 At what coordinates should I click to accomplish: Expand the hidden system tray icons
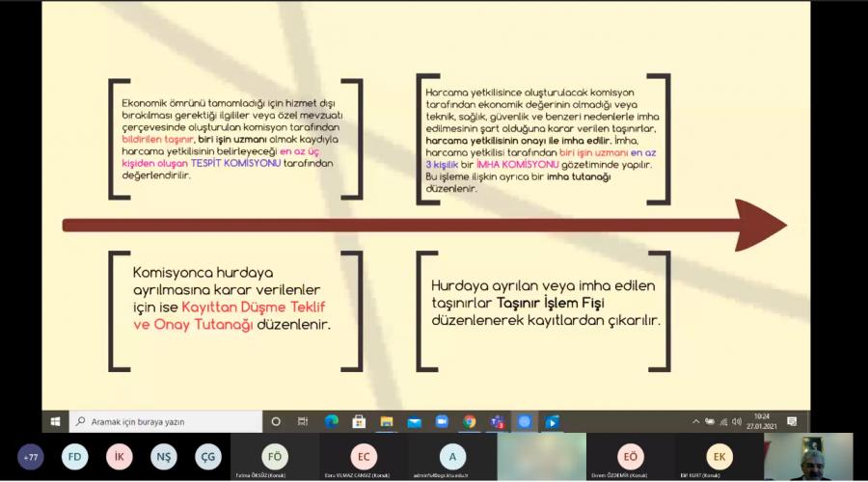coord(695,421)
